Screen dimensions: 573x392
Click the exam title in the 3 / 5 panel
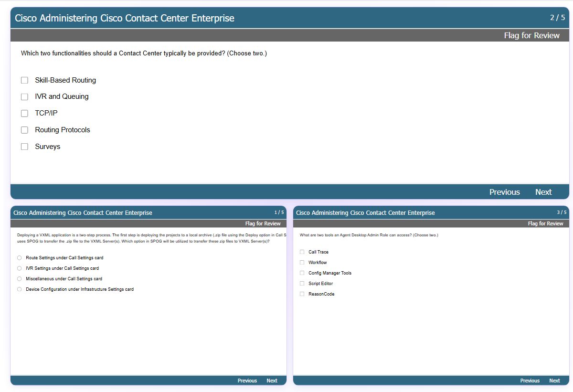[365, 213]
